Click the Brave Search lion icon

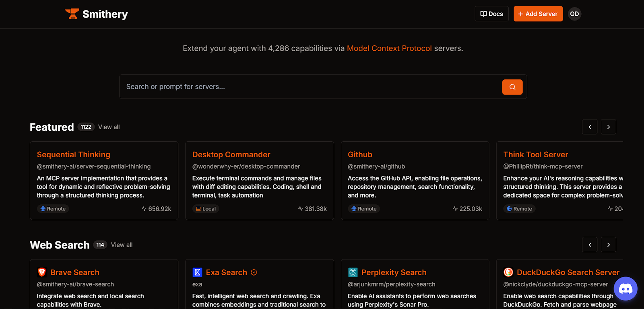point(42,272)
